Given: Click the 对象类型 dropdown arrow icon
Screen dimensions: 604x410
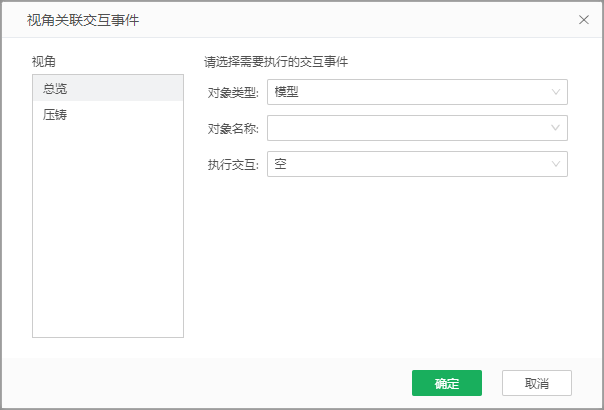Looking at the screenshot, I should tap(556, 92).
